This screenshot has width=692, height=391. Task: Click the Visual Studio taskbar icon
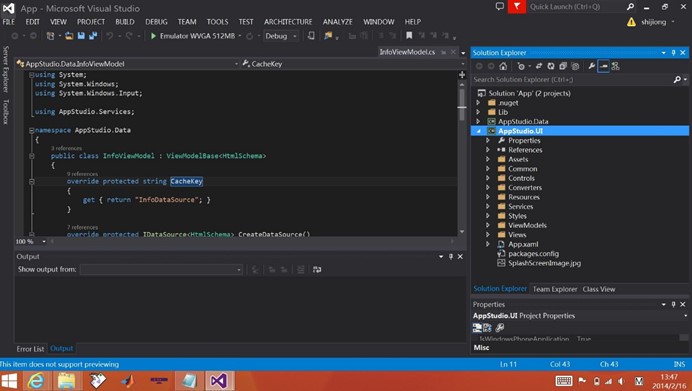point(219,380)
